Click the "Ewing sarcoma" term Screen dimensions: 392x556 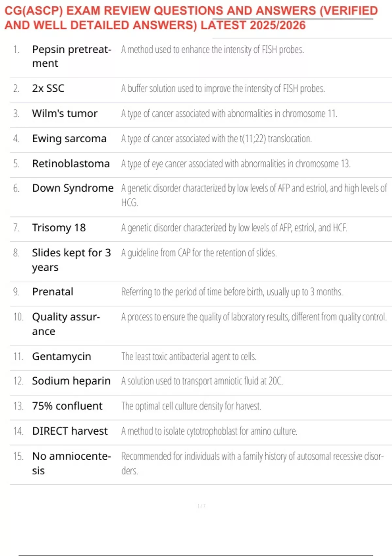(x=69, y=139)
